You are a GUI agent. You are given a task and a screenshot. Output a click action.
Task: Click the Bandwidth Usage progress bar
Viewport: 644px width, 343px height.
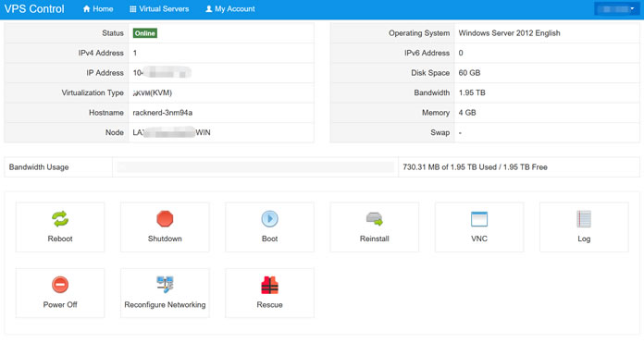point(255,167)
